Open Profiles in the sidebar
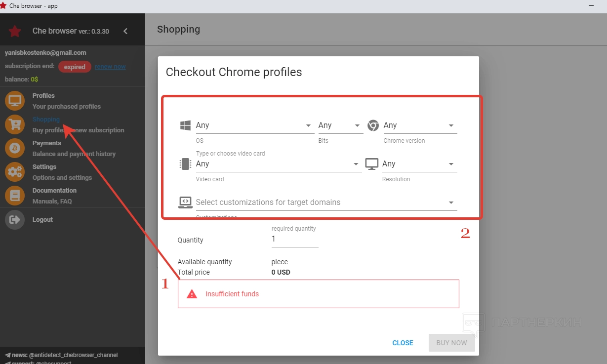Image resolution: width=607 pixels, height=364 pixels. pos(73,101)
